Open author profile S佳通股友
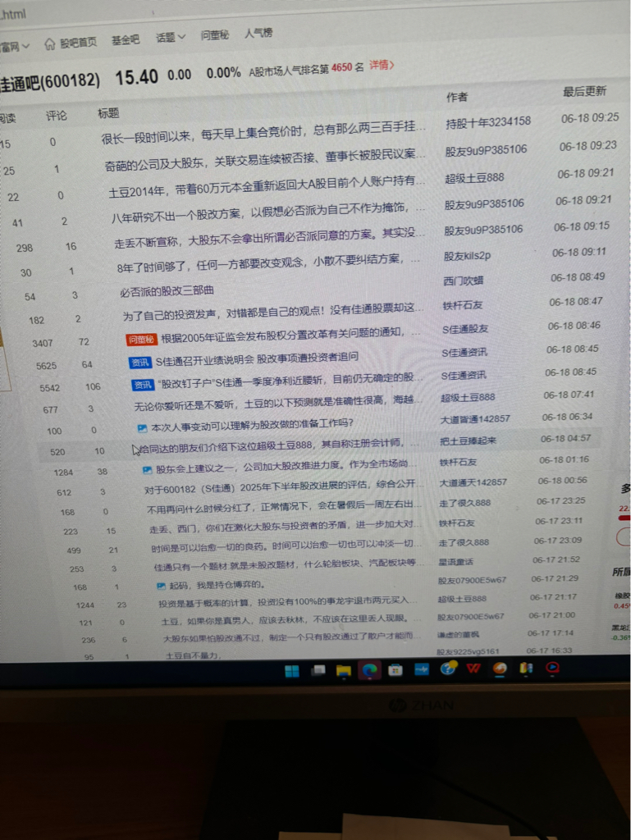The width and height of the screenshot is (631, 840). (x=465, y=330)
